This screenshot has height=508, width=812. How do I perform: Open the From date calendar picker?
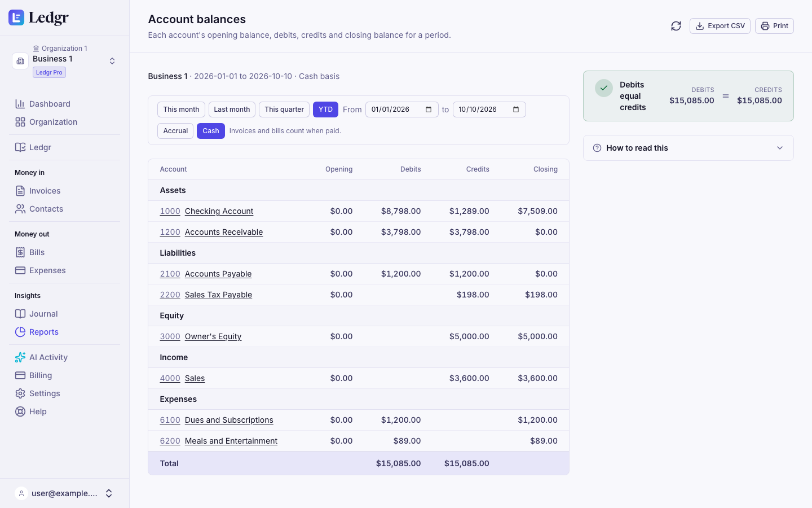pos(429,110)
